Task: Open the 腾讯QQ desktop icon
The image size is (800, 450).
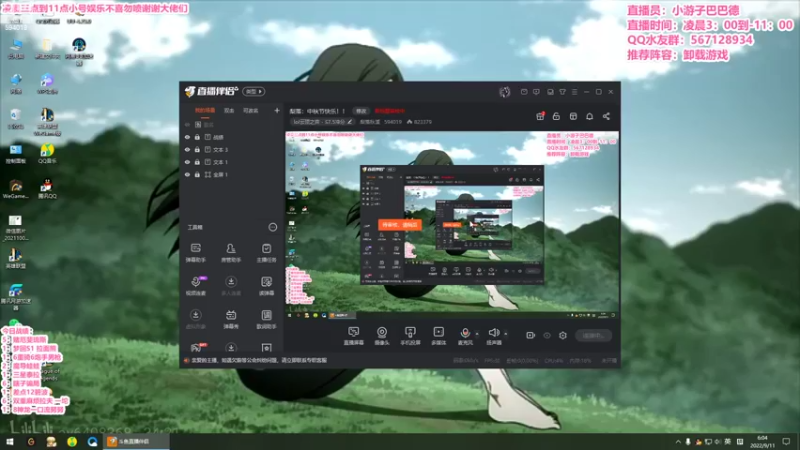Action: tap(47, 189)
